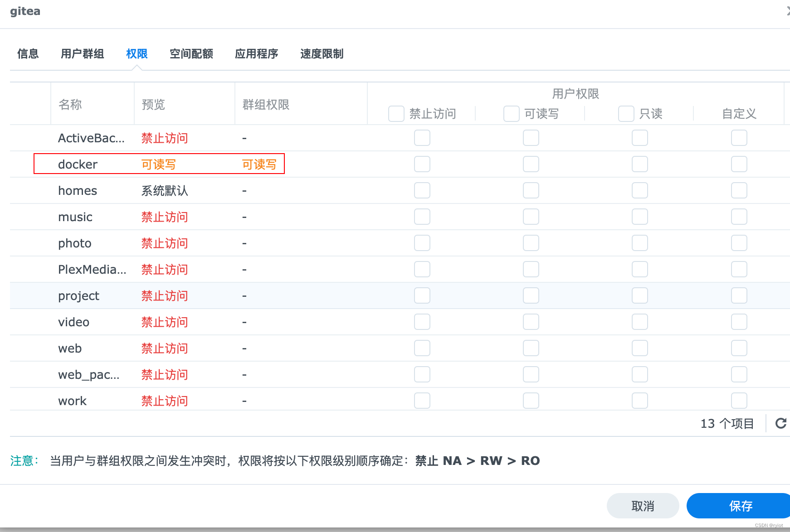The width and height of the screenshot is (790, 532).
Task: Select the 权限 tab
Action: pos(137,54)
